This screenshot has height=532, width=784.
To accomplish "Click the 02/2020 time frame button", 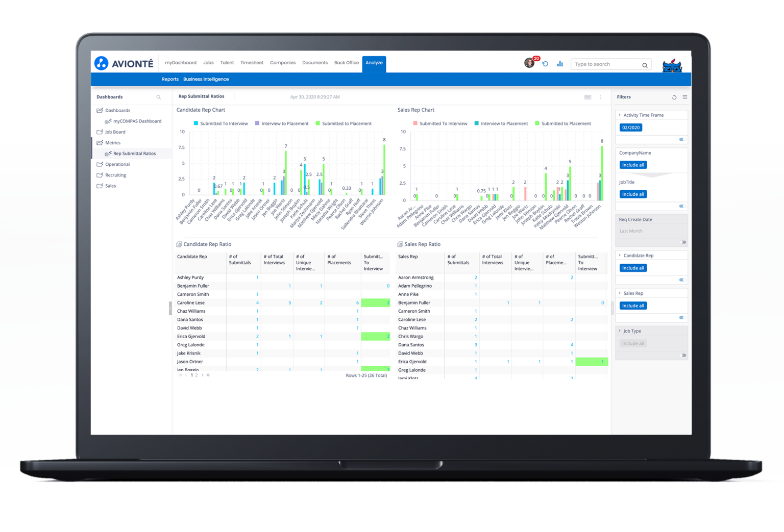I will pos(631,128).
